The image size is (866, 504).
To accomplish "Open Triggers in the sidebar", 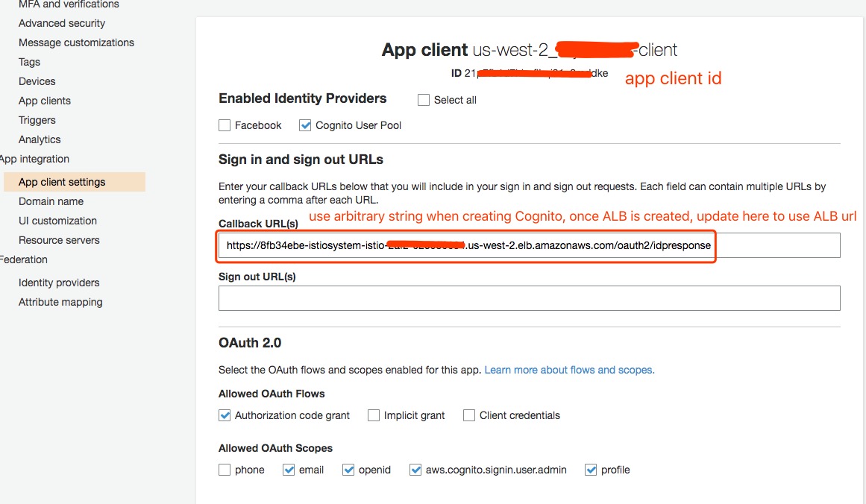I will pyautogui.click(x=37, y=120).
